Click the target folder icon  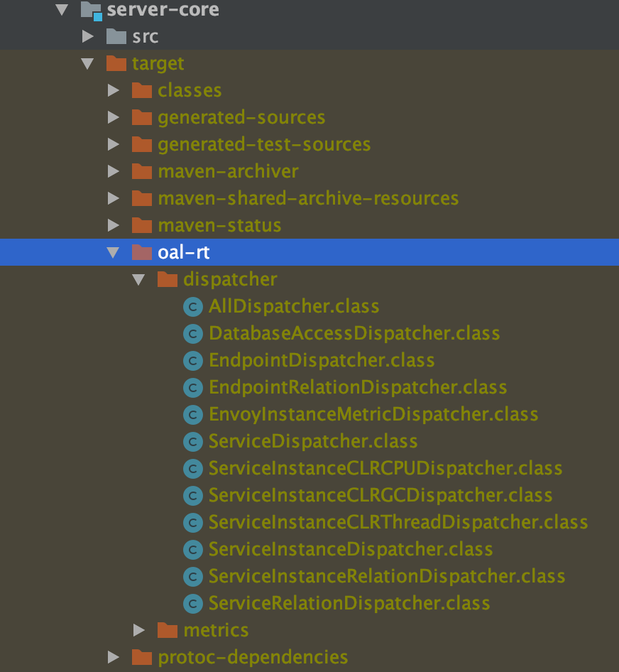[x=116, y=63]
